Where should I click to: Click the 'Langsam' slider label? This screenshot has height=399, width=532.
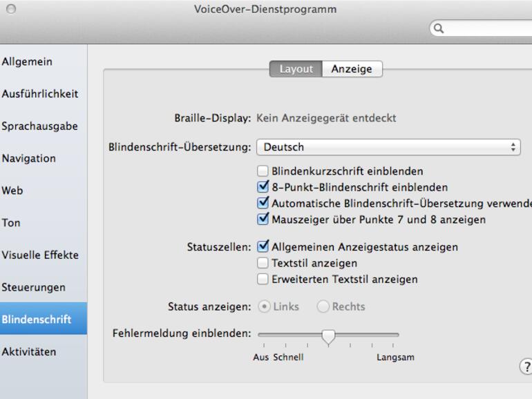tap(395, 358)
